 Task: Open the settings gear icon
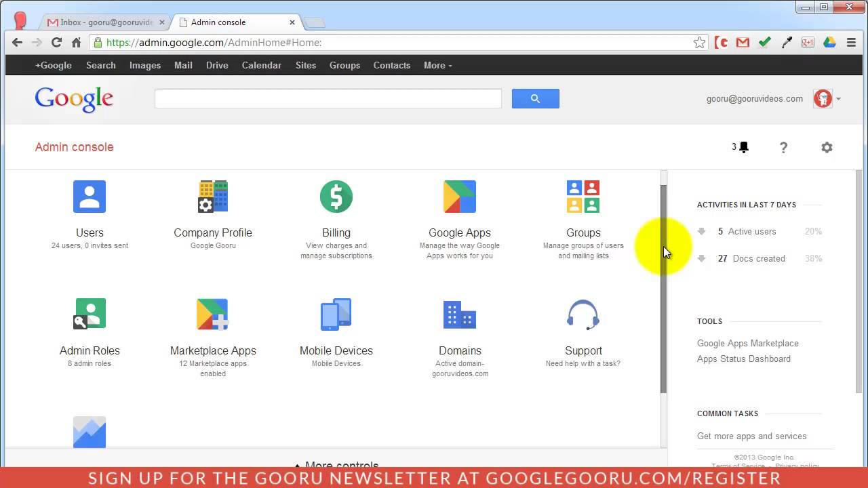click(827, 147)
